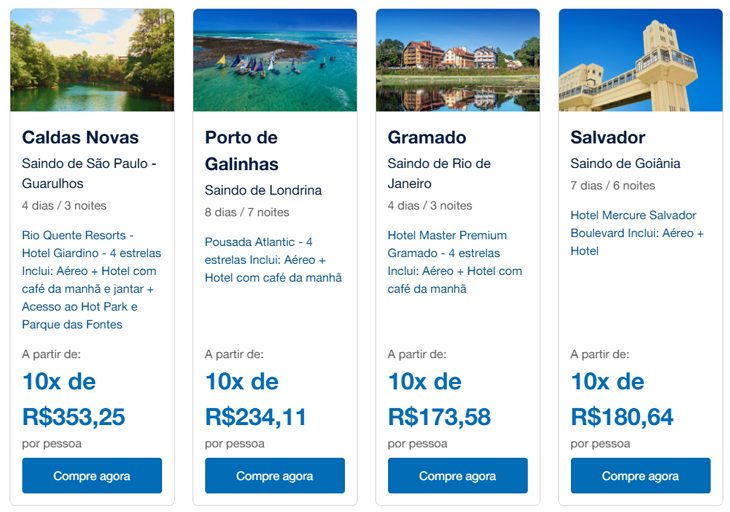The height and width of the screenshot is (512, 730).
Task: Open Hotel Master Premium Gramado description
Action: pyautogui.click(x=455, y=262)
